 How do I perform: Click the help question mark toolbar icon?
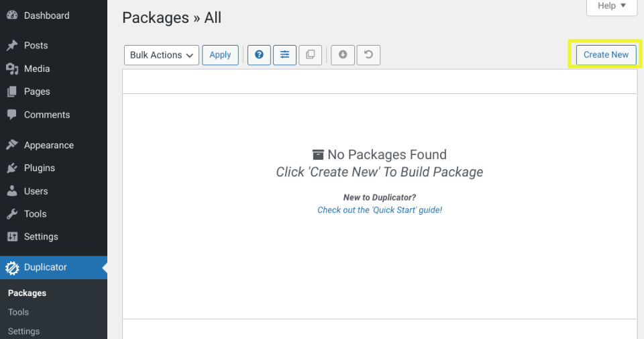(x=259, y=55)
